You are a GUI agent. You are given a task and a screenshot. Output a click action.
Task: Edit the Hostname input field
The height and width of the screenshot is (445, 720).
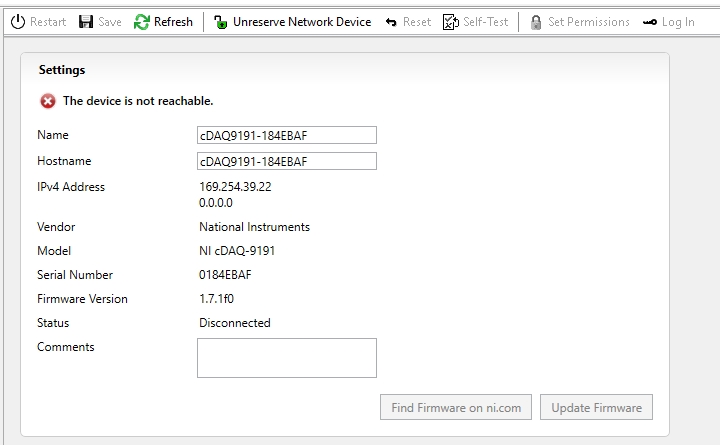287,161
